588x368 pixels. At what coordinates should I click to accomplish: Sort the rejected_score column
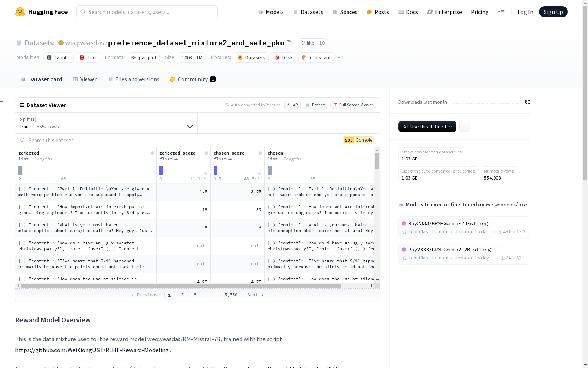pos(206,153)
